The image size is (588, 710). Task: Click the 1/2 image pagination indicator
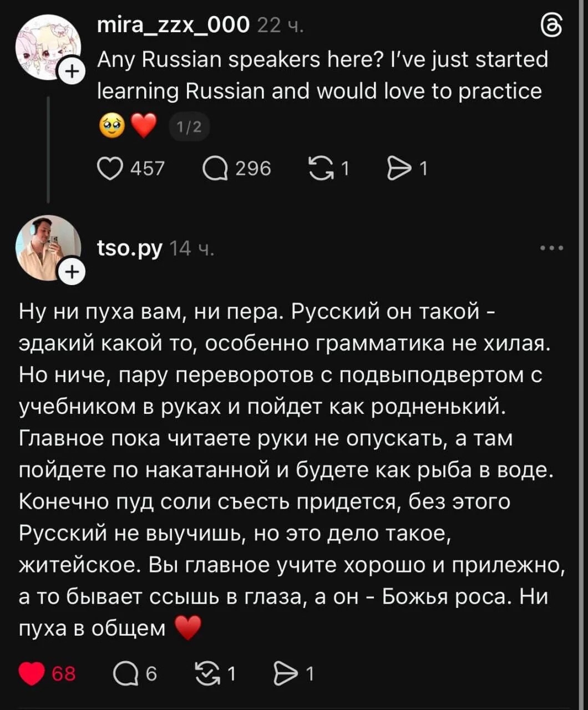pyautogui.click(x=189, y=126)
